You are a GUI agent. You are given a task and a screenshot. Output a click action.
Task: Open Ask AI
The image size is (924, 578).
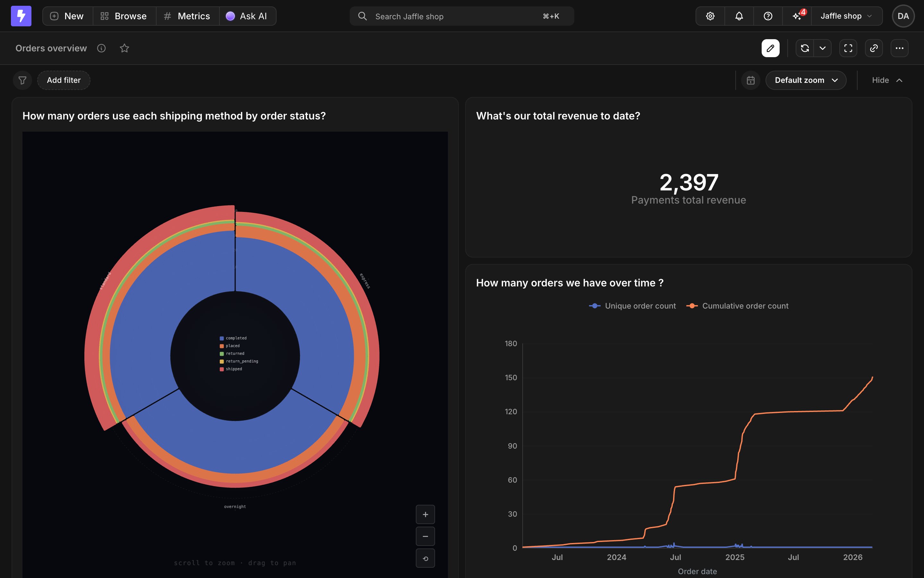[x=247, y=16]
